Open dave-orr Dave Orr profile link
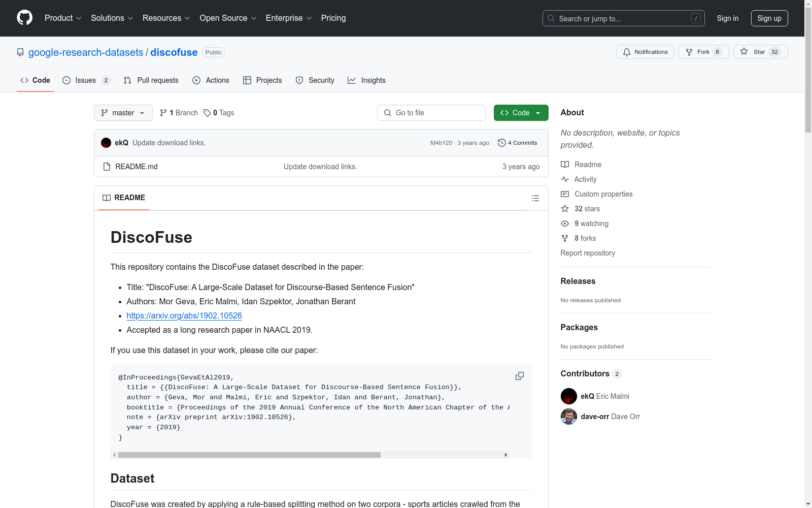The width and height of the screenshot is (812, 508). pyautogui.click(x=611, y=417)
